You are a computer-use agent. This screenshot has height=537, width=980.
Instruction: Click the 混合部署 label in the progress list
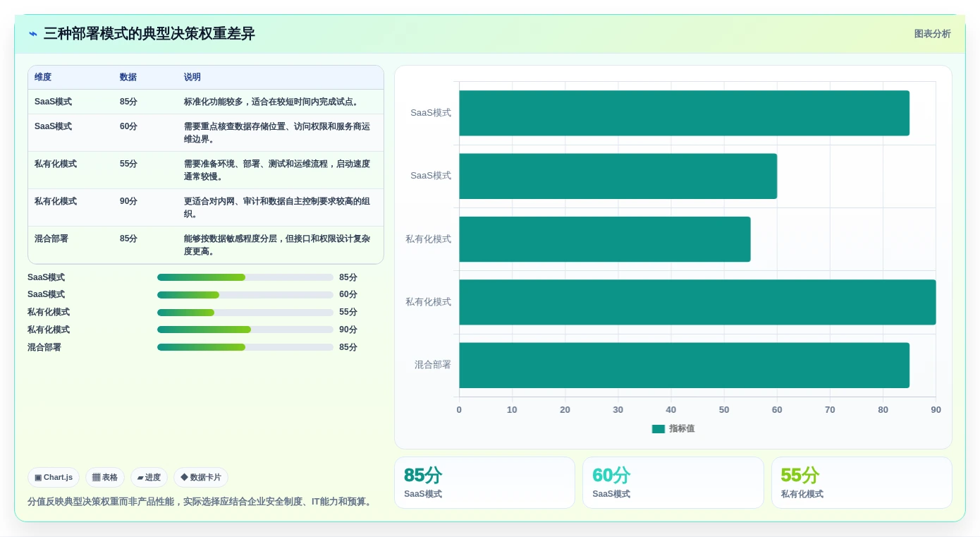coord(44,347)
